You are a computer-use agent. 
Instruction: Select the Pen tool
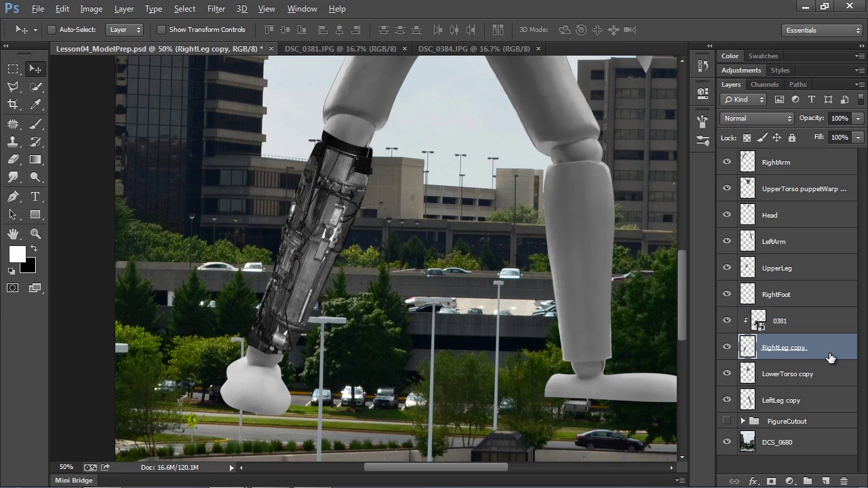(13, 197)
